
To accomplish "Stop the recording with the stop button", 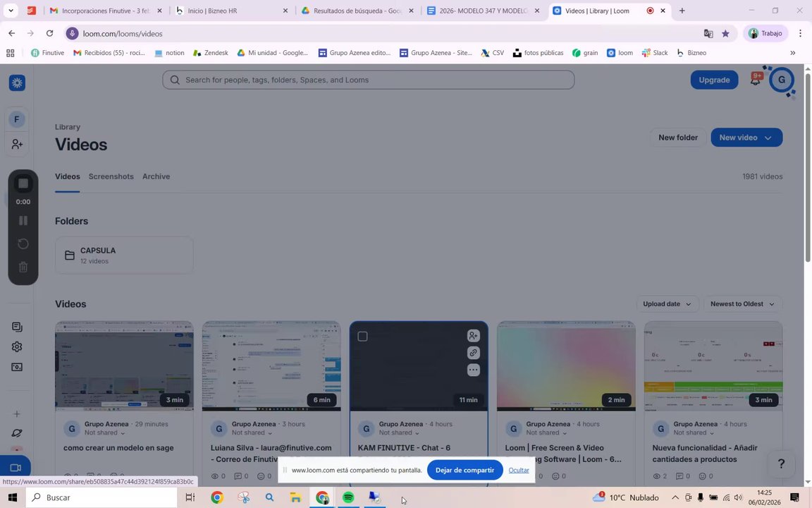I will click(23, 183).
